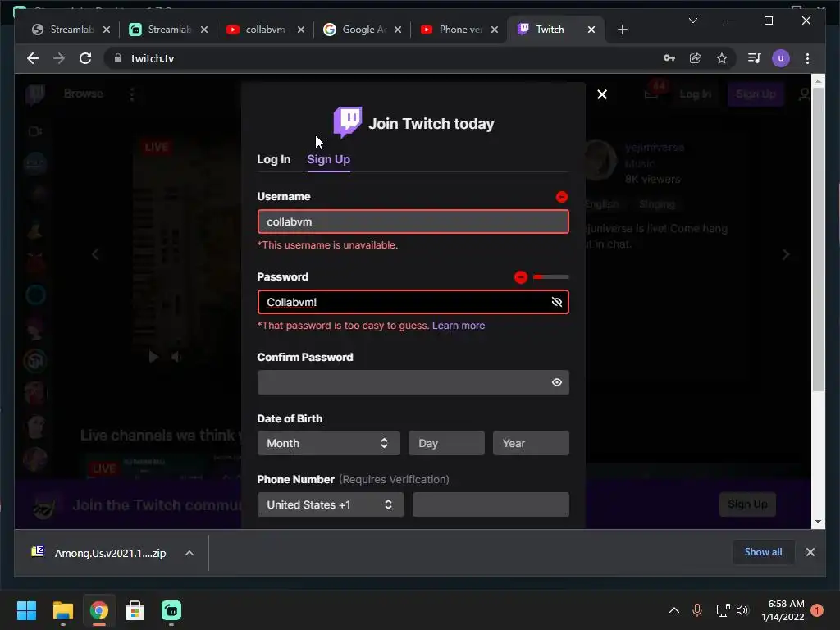
Task: Click the phone number input field
Action: pyautogui.click(x=491, y=504)
